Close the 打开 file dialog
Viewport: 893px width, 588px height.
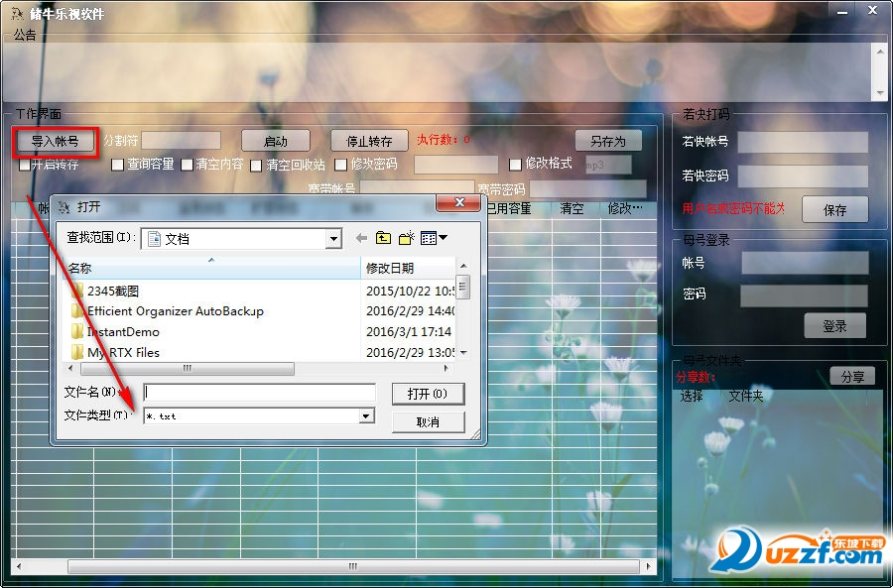459,202
